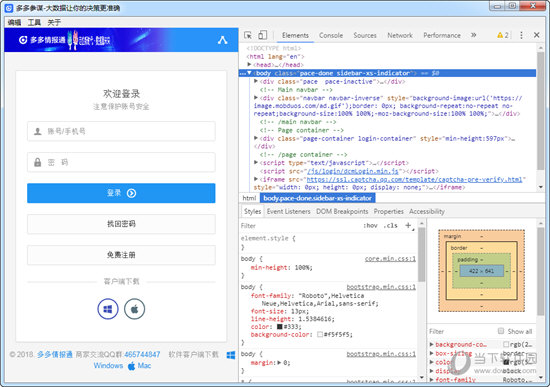The image size is (550, 387).
Task: Expand the navbar navbar-inverse div node
Action: (x=256, y=98)
